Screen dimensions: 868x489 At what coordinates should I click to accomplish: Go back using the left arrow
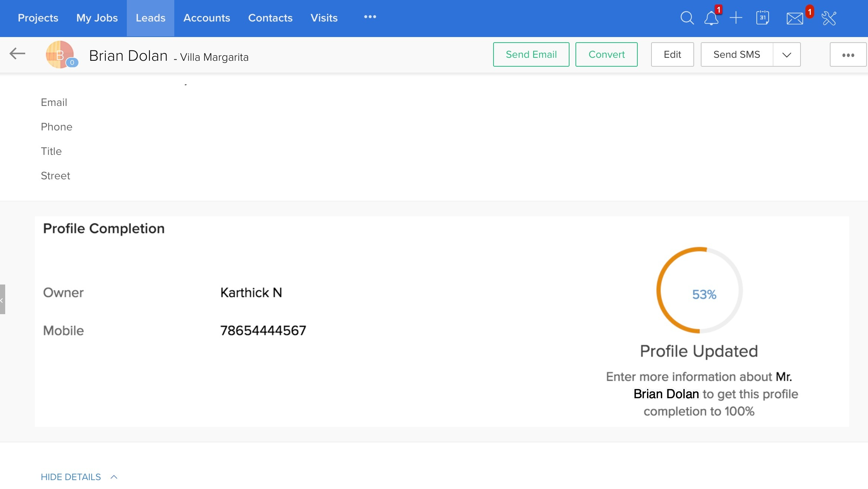[17, 54]
